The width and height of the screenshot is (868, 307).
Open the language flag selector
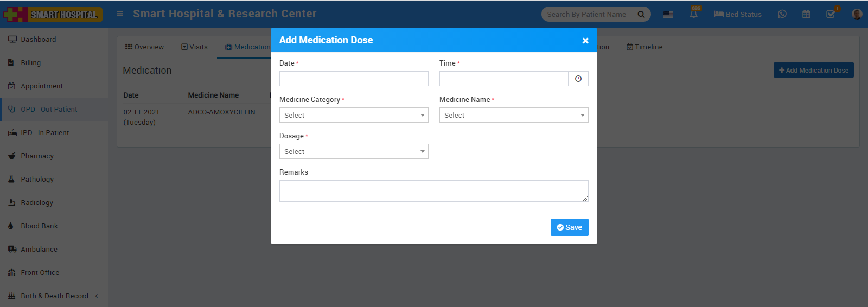point(668,15)
